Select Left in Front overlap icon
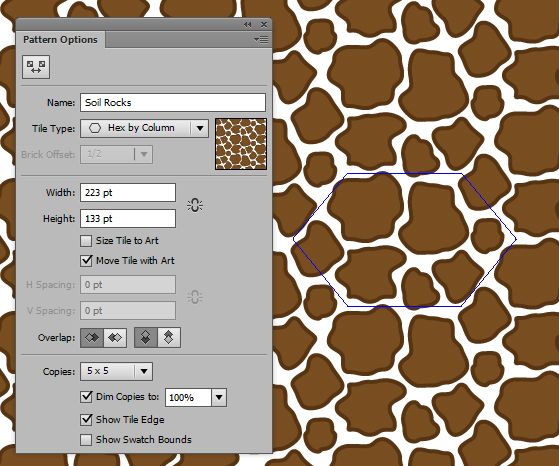Screen dimensions: 559x466 pos(92,337)
